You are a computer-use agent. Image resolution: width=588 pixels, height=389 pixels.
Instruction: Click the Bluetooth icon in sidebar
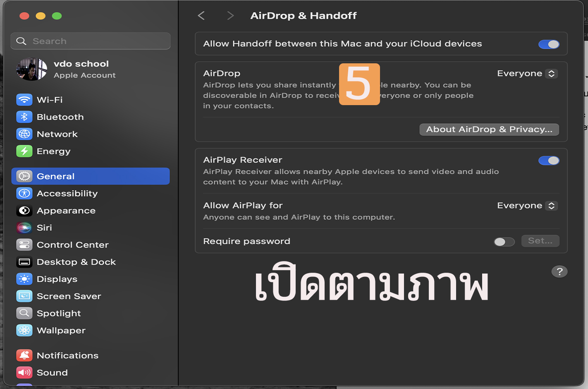24,117
